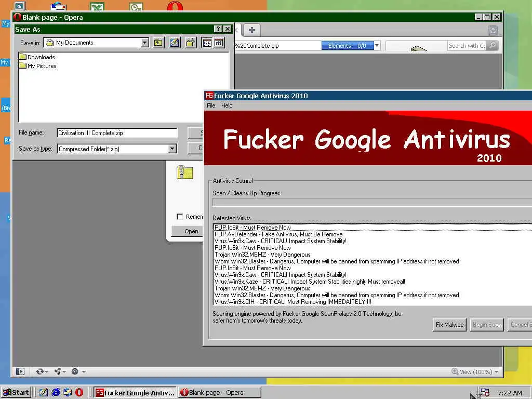Image resolution: width=532 pixels, height=399 pixels.
Task: Open new tab with Opera plus button
Action: tap(252, 30)
